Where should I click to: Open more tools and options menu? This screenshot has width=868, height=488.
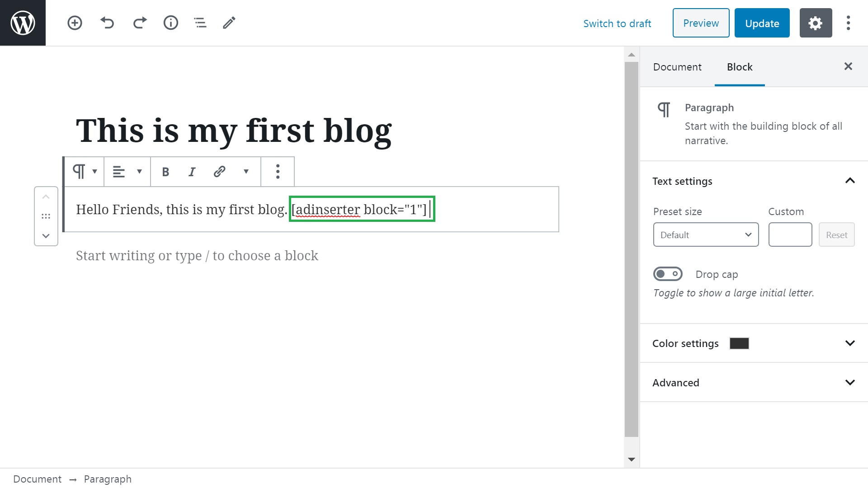click(849, 23)
